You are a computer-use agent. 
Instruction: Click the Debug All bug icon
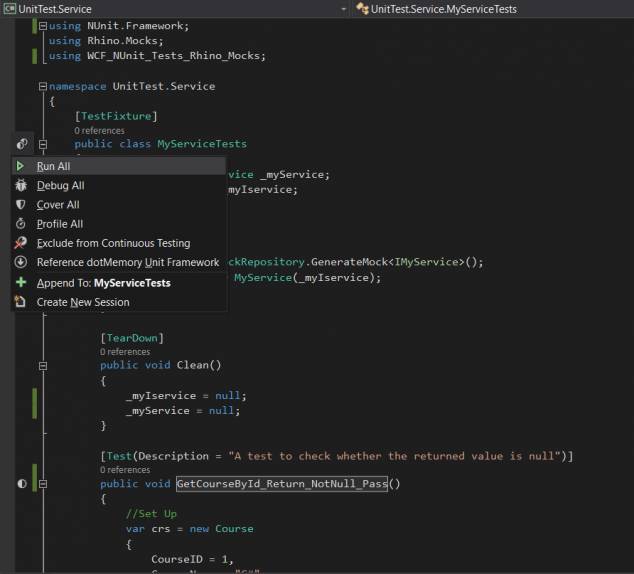(x=21, y=186)
